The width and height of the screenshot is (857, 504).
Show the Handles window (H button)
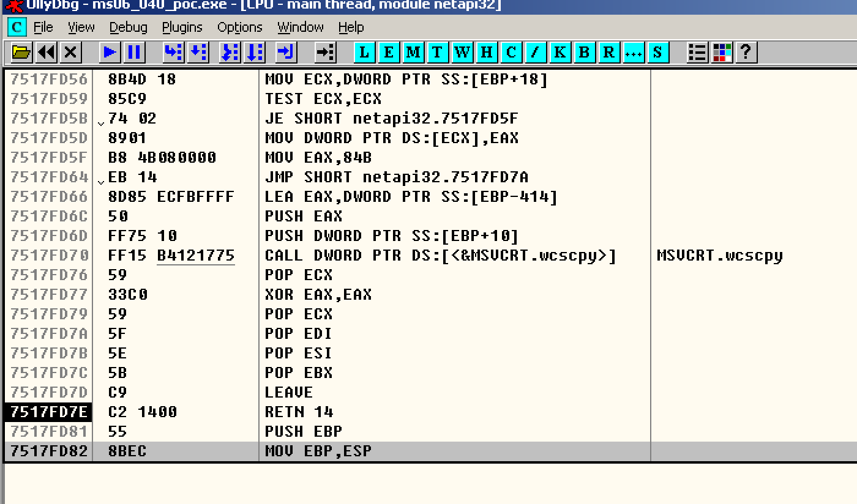(487, 52)
